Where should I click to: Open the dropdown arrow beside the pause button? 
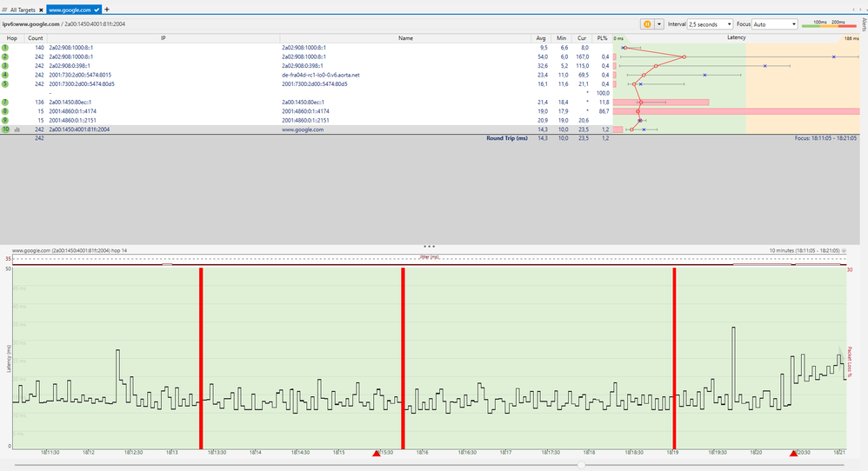pos(659,24)
